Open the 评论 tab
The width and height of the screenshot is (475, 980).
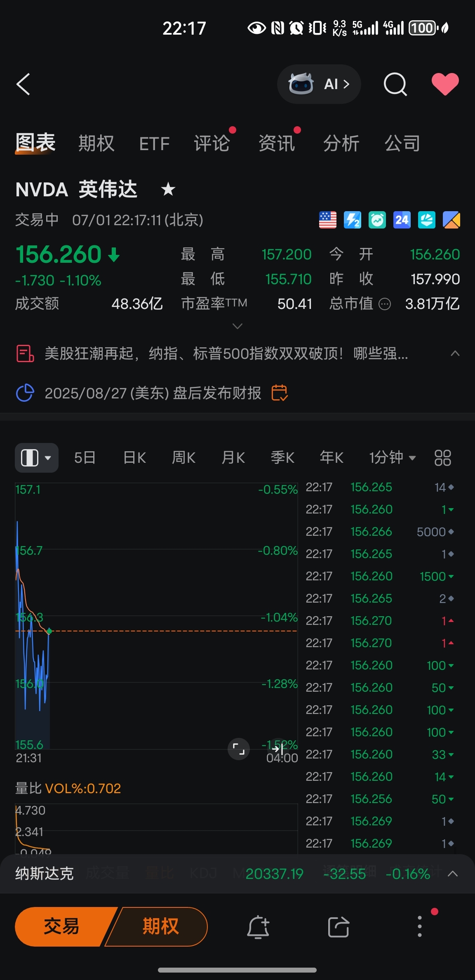click(212, 144)
